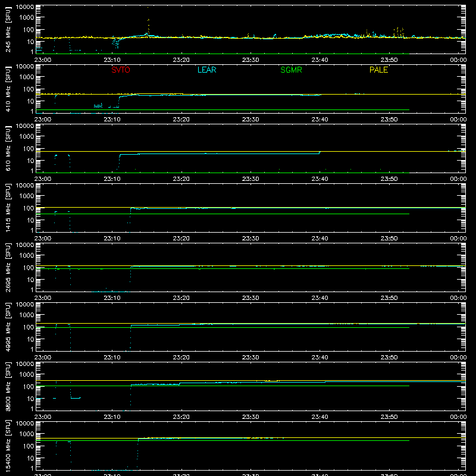476x476 pixels.
Task: Click the 00:00 tick under the 245 MHz plot
Action: click(458, 60)
